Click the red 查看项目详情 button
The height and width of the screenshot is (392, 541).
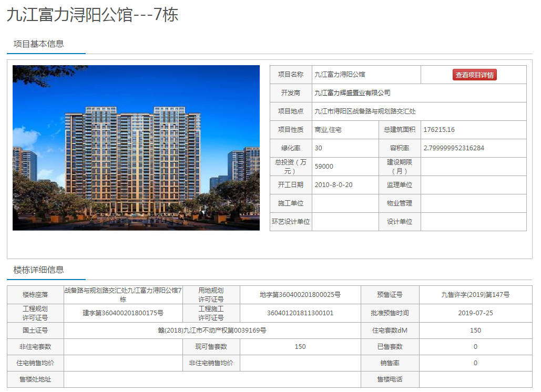pos(474,75)
